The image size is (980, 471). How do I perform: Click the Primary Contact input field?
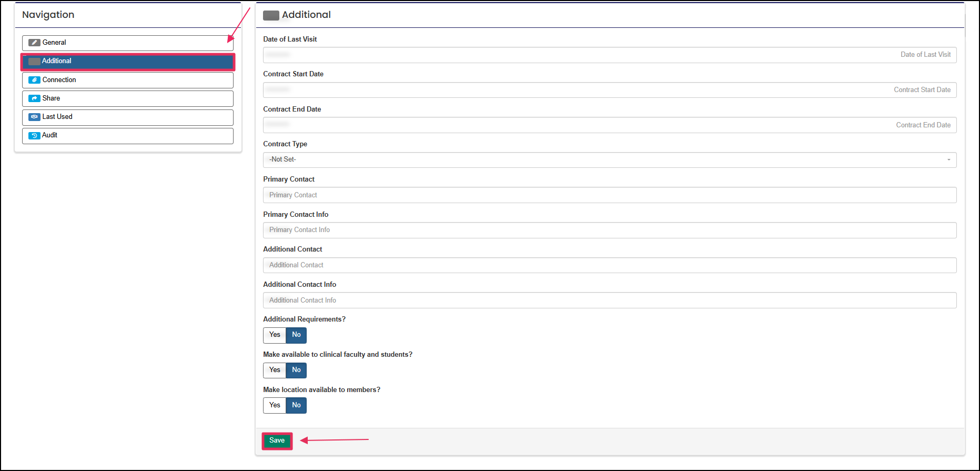click(610, 195)
